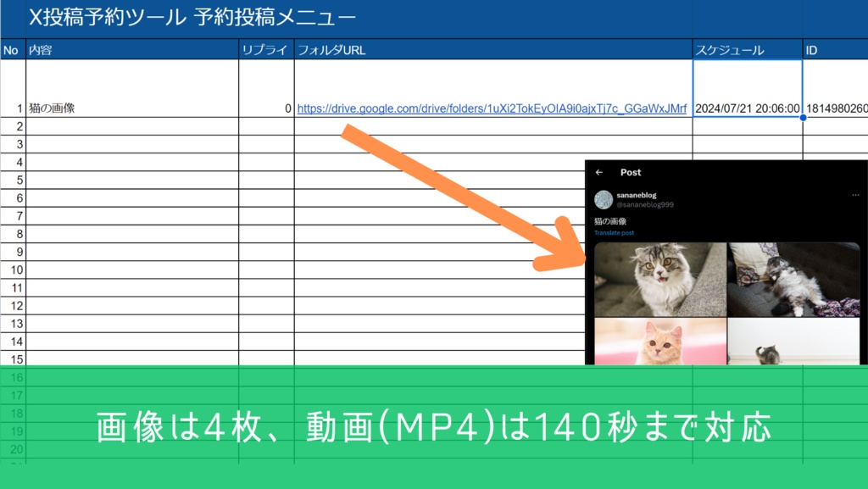Select the ID column header

tap(831, 50)
